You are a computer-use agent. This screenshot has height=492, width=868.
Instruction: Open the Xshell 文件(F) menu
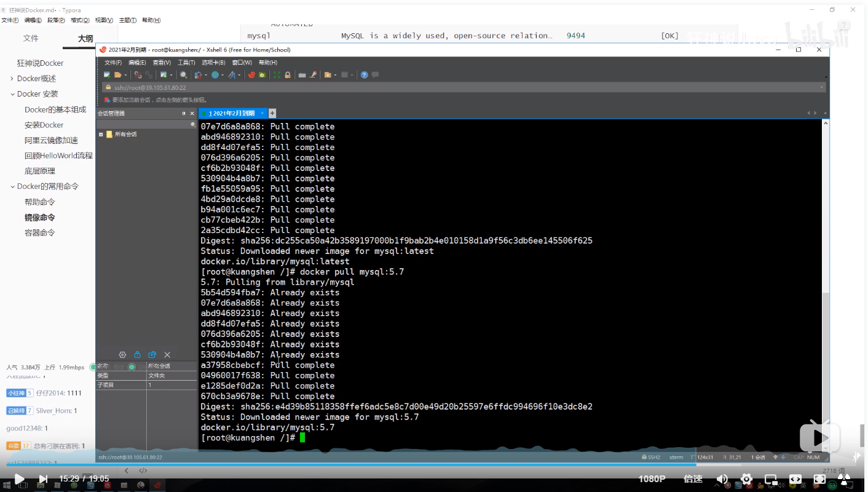coord(113,62)
